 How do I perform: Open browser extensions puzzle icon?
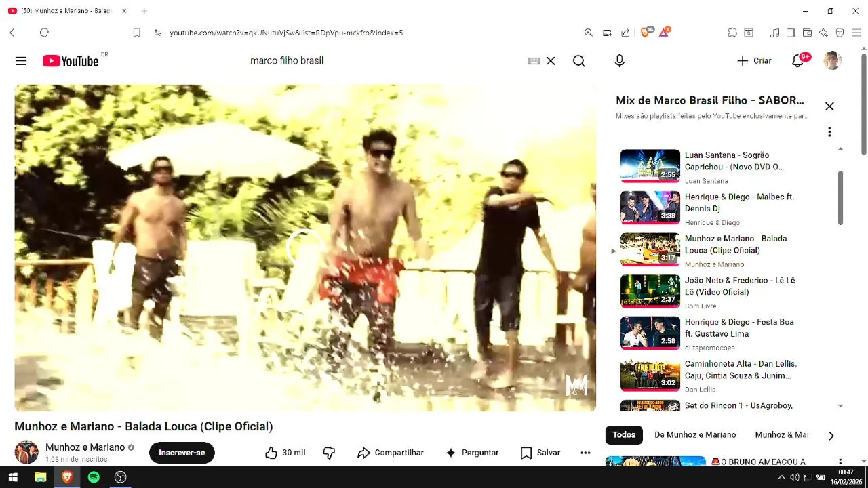[x=732, y=33]
